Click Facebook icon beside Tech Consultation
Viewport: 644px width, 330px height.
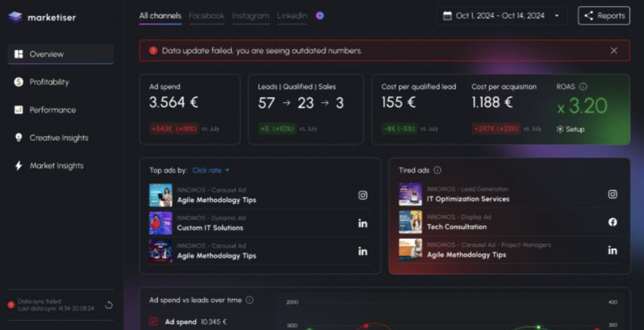pos(613,222)
